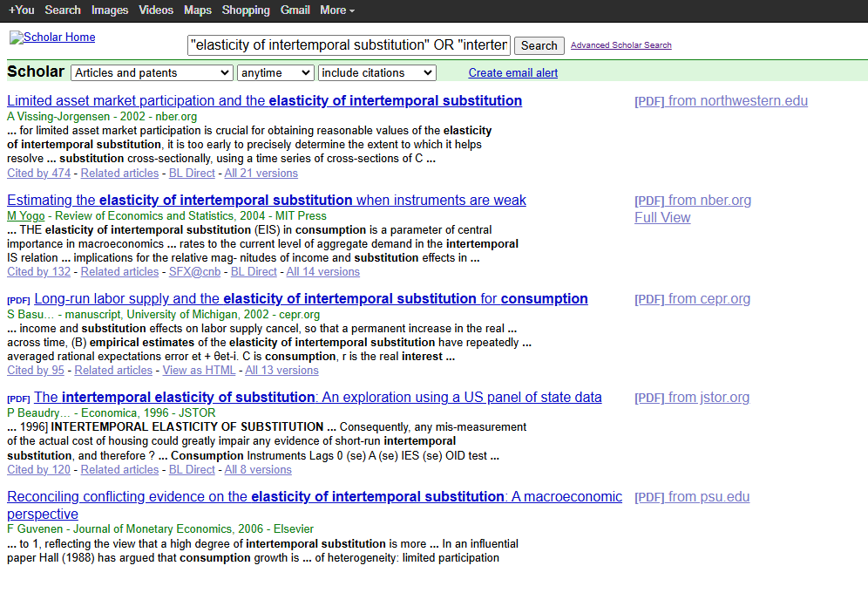Screen dimensions: 868x593
Task: View Cited by 132 citations
Action: pos(38,271)
